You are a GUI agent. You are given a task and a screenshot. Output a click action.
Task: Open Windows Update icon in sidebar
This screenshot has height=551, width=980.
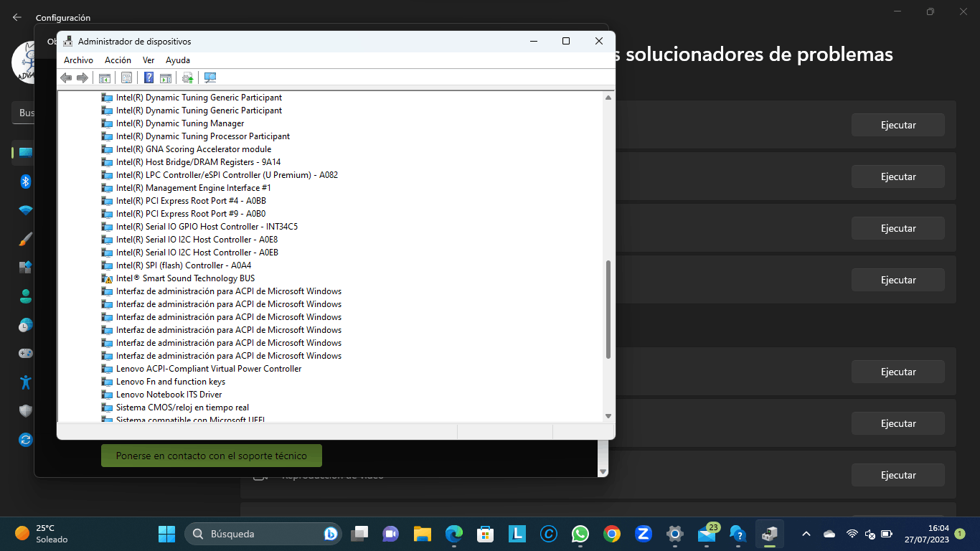pos(26,439)
